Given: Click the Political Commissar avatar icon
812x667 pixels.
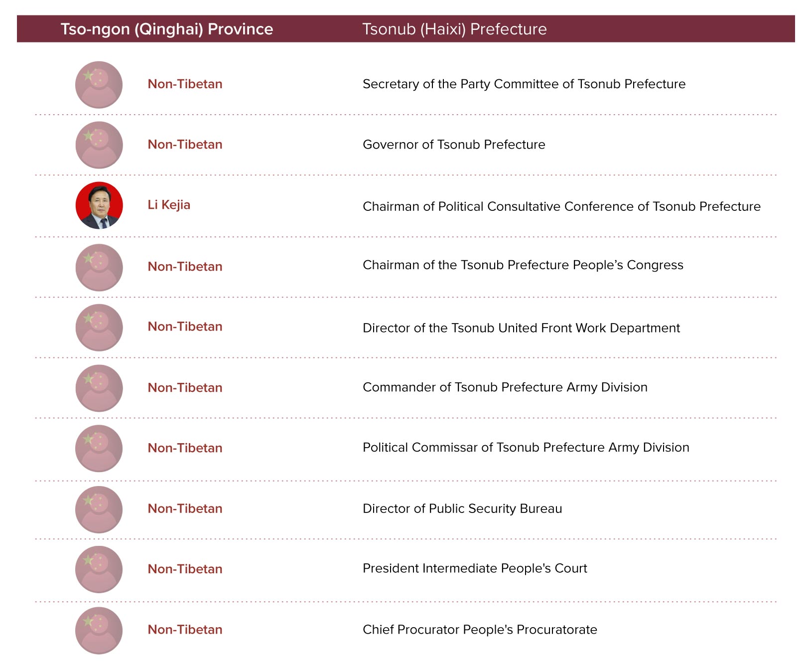Looking at the screenshot, I should coord(99,448).
